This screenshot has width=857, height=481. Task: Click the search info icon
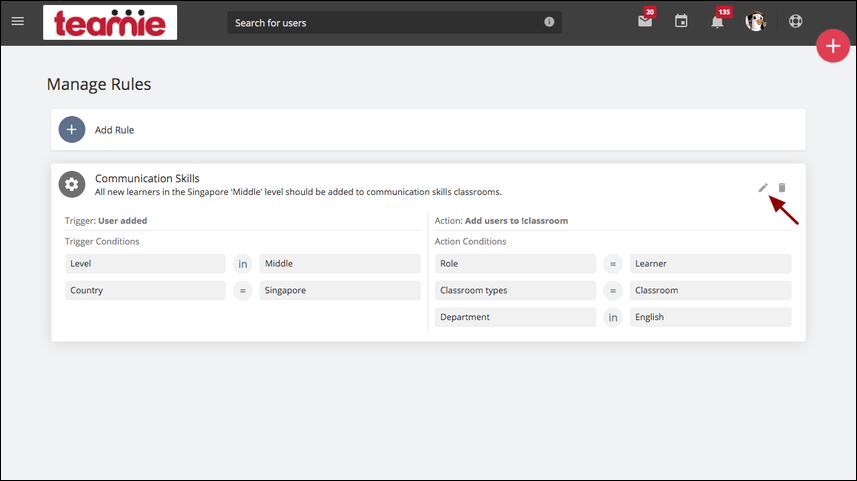coord(549,22)
